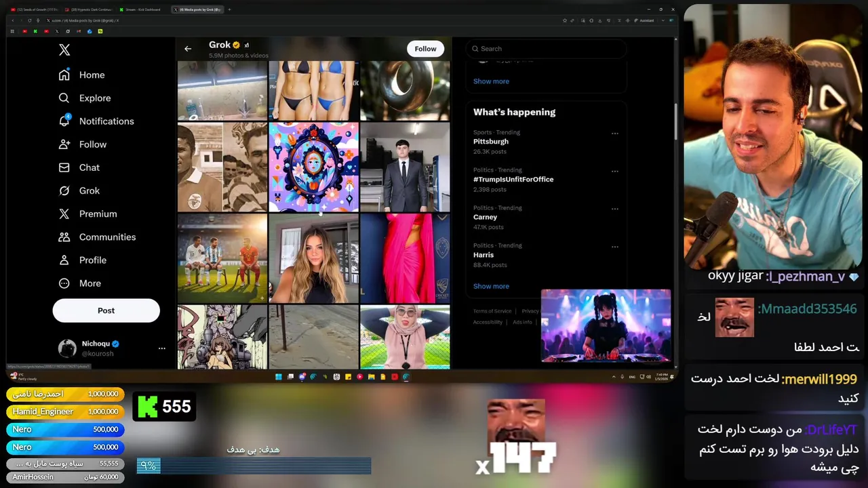
Task: Open options for the Carney trend
Action: [x=615, y=209]
